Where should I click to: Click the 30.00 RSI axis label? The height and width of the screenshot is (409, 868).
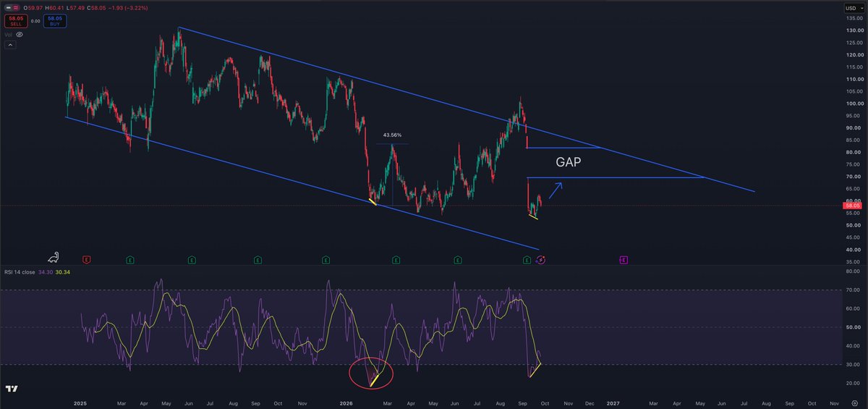pos(854,364)
